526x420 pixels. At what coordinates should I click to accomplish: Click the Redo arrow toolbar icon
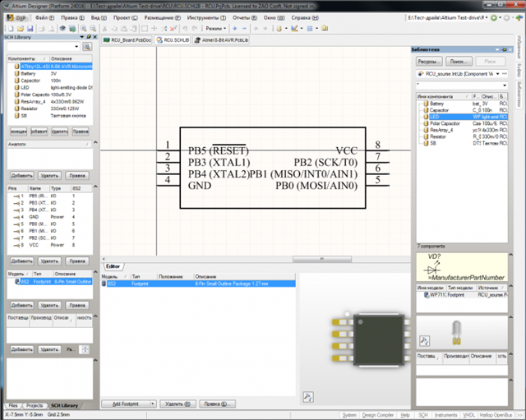point(195,29)
